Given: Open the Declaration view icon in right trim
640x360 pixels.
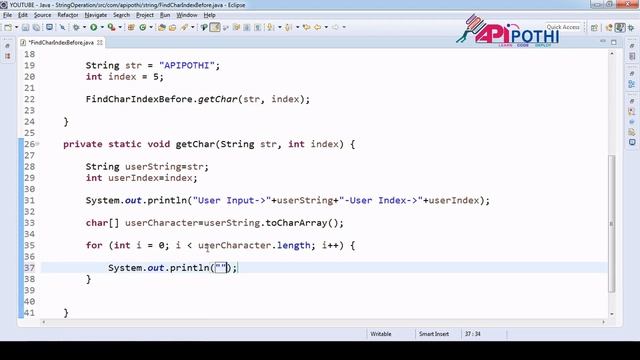Looking at the screenshot, I should pyautogui.click(x=632, y=132).
